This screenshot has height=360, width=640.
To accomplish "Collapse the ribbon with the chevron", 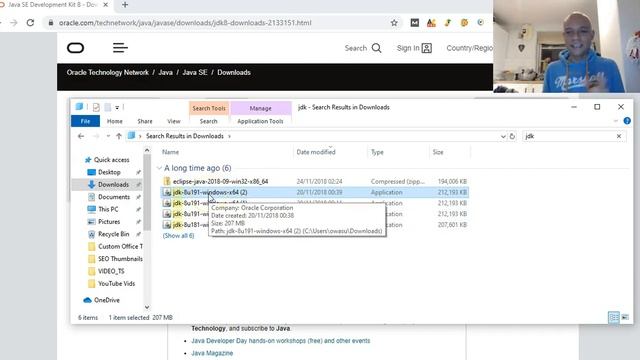I will (616, 121).
